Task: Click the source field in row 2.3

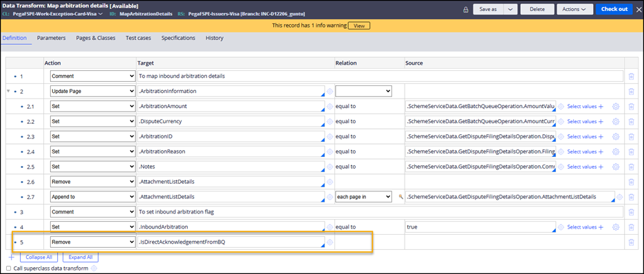Action: [480, 136]
